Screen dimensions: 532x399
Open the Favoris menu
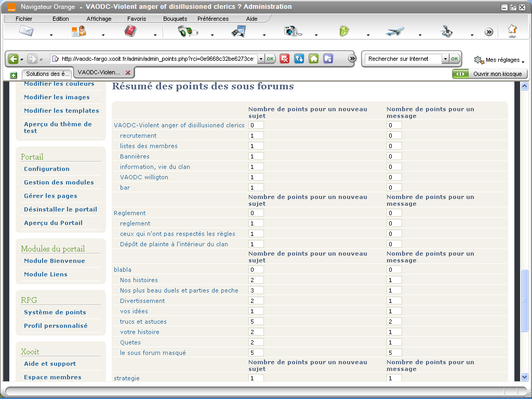click(137, 19)
